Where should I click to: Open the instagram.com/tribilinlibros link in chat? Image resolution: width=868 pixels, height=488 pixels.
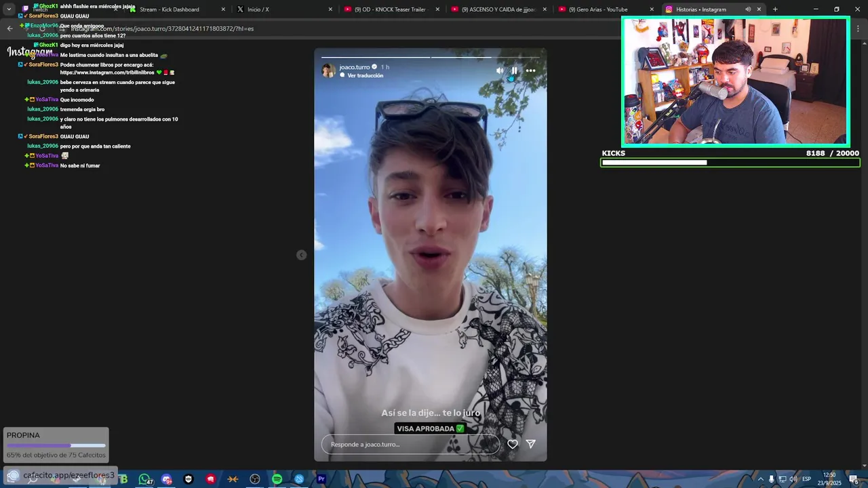[108, 73]
